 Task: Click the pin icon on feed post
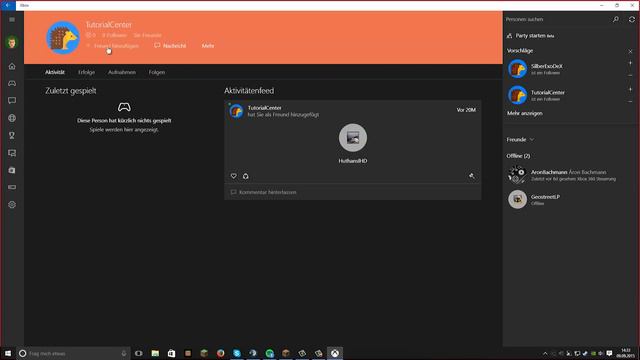[x=471, y=176]
